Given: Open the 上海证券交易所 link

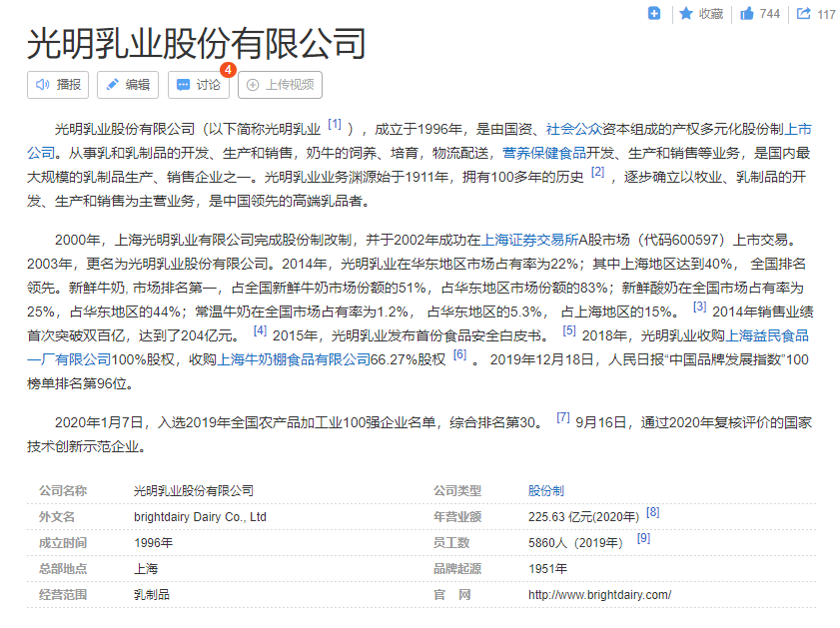Looking at the screenshot, I should [530, 240].
